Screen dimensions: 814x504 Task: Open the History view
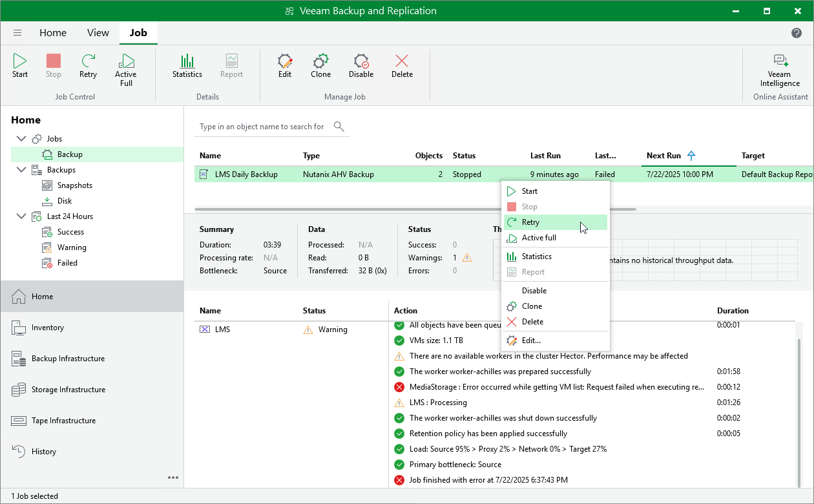[92, 452]
